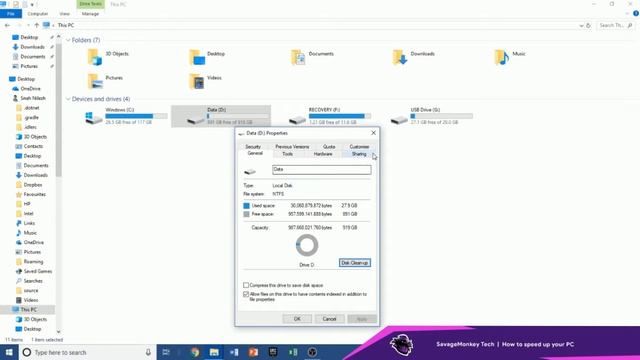Open the View ribbon tab
The height and width of the screenshot is (360, 640).
(64, 14)
